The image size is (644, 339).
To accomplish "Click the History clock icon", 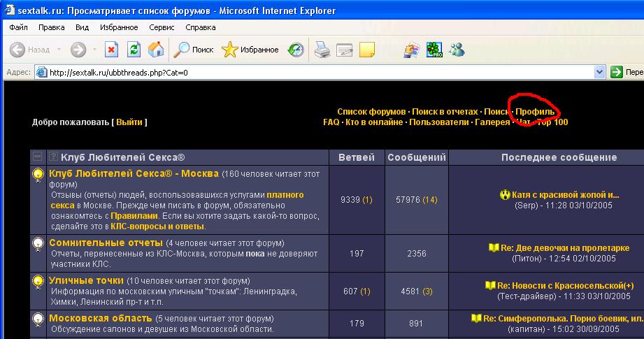I will click(296, 50).
